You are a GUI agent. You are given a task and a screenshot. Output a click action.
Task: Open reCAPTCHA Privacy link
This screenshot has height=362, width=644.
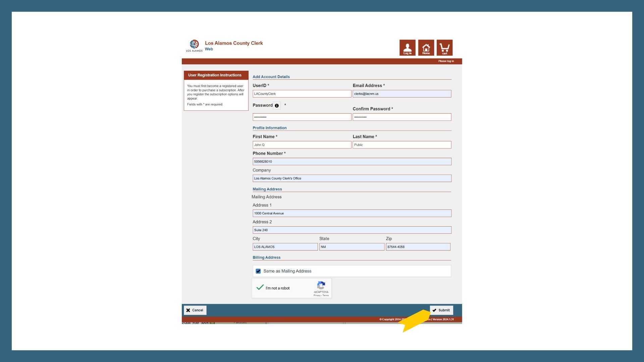[x=317, y=296]
